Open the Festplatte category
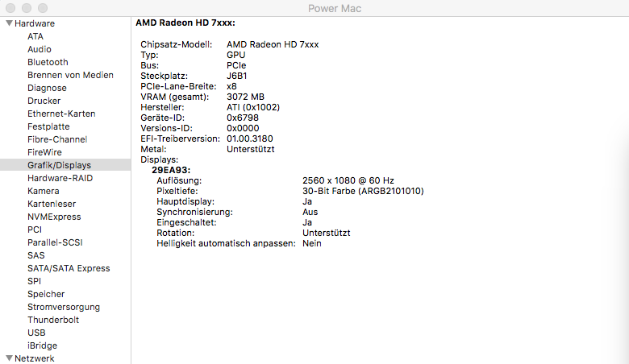629x364 pixels. coord(48,126)
